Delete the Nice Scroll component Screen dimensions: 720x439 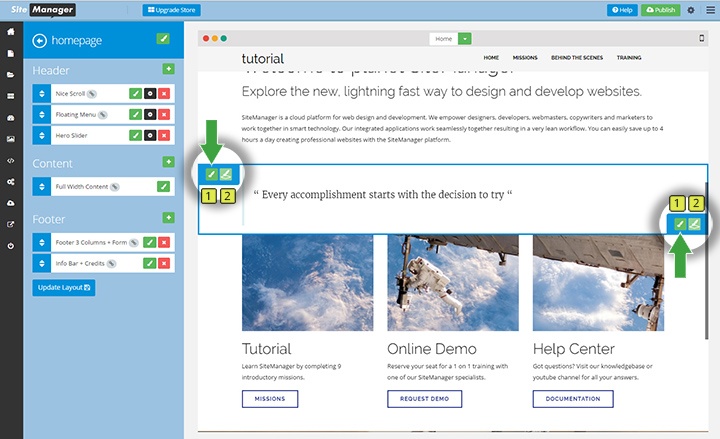click(164, 94)
